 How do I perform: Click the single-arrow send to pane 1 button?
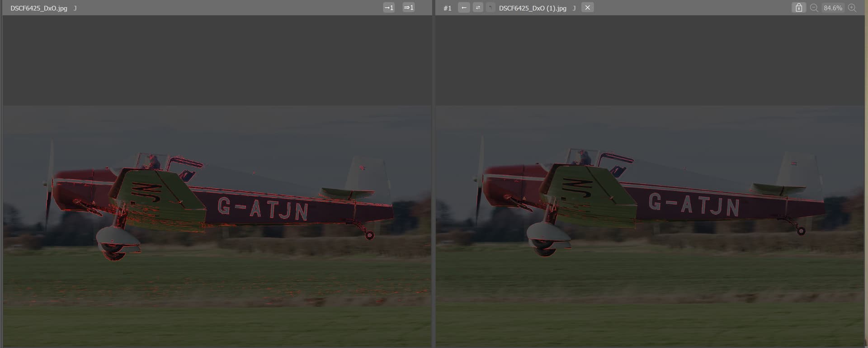(389, 8)
